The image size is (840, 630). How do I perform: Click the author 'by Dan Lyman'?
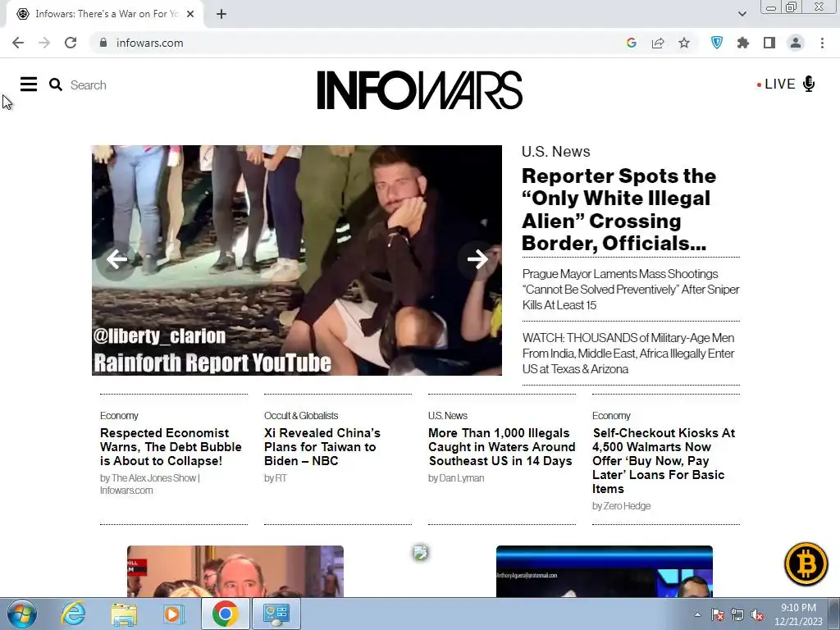coord(456,478)
